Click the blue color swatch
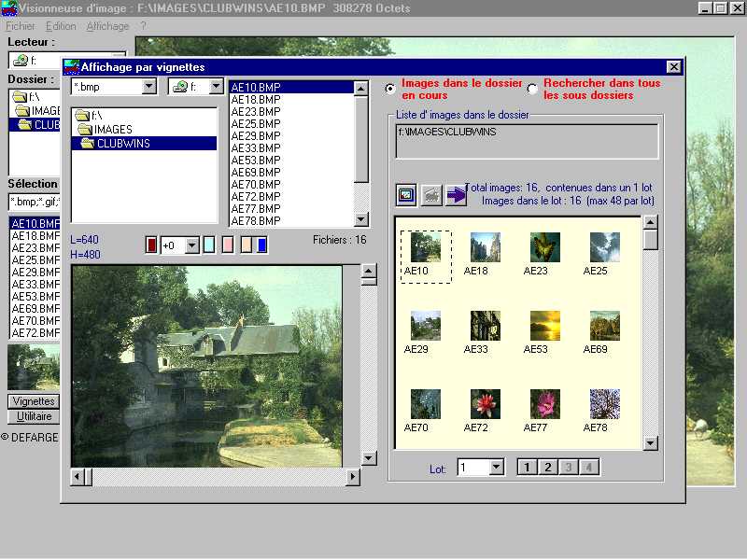 click(x=262, y=245)
